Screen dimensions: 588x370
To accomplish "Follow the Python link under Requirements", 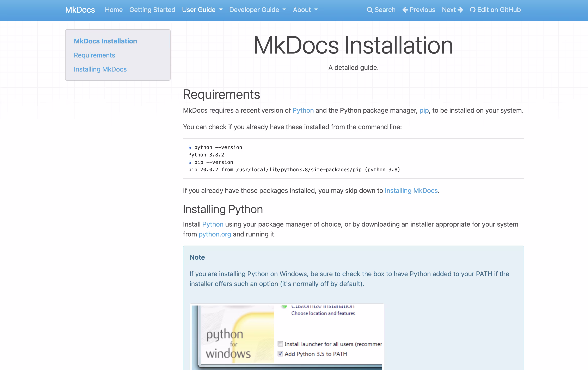I will pyautogui.click(x=303, y=110).
